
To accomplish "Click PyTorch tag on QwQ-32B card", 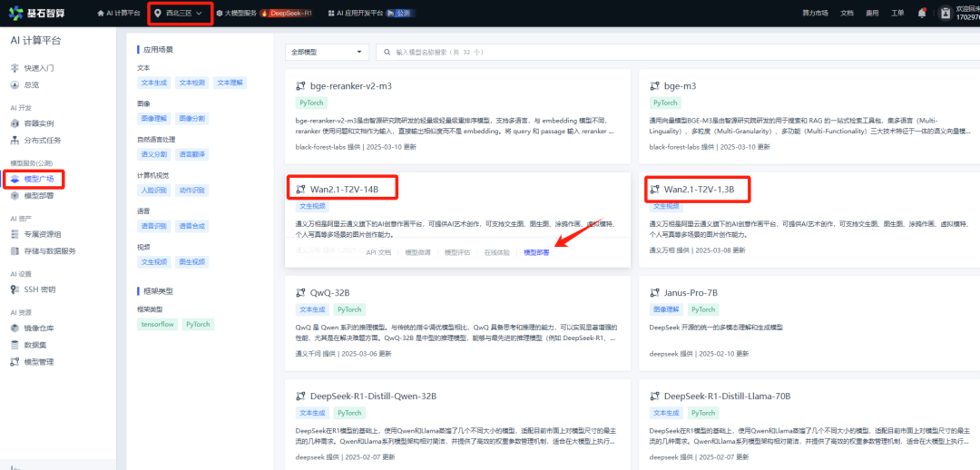I will [349, 309].
